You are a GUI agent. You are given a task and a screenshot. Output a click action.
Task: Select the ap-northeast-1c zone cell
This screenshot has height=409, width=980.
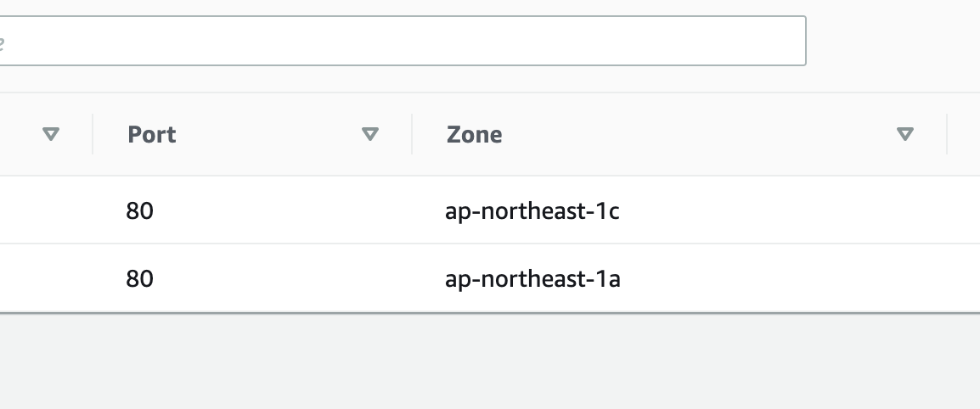532,211
